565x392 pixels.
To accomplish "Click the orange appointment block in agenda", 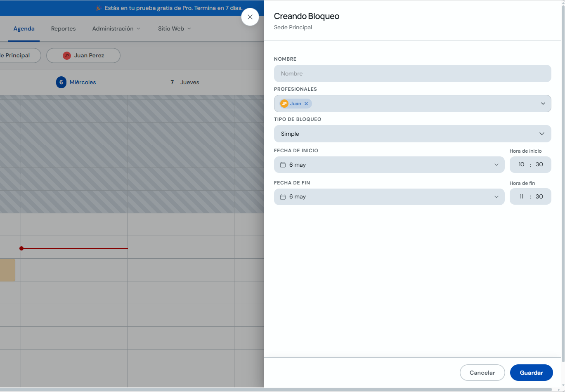I will coord(7,270).
